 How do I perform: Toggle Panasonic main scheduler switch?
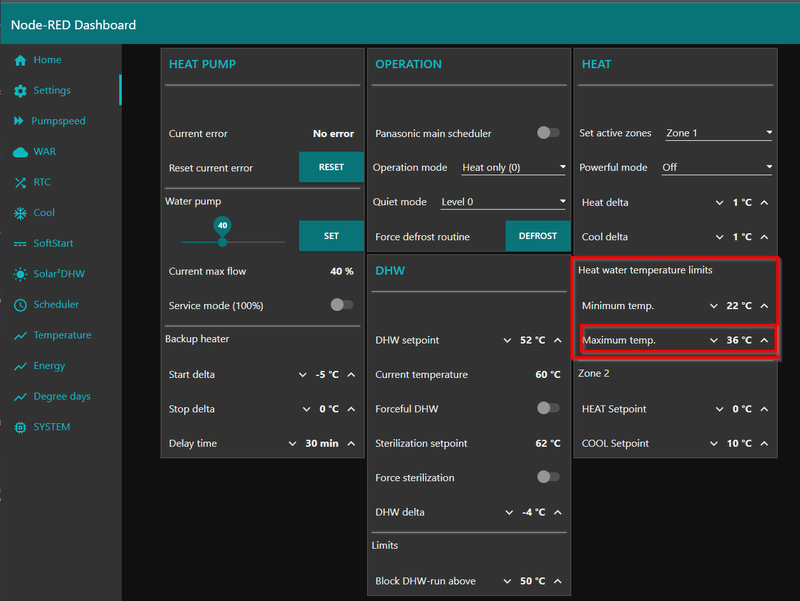pos(548,133)
